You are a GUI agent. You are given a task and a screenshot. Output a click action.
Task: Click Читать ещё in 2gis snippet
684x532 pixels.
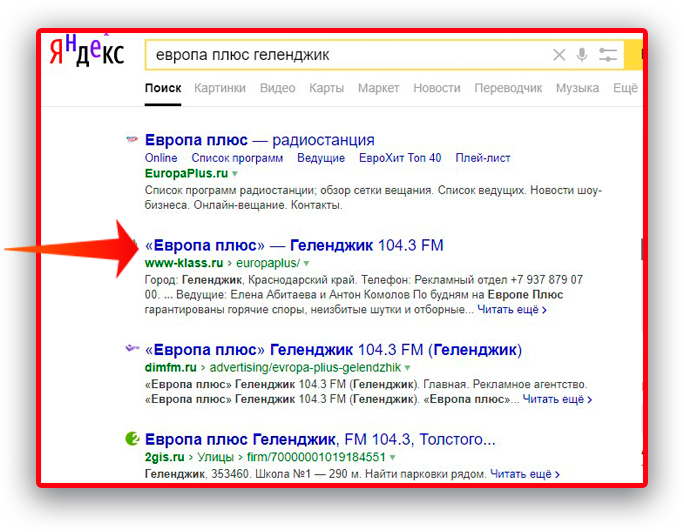tap(525, 474)
